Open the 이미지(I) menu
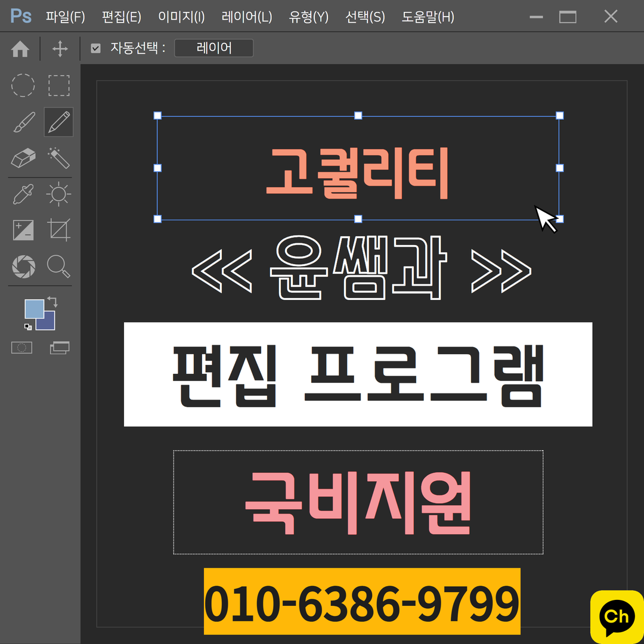 181,17
